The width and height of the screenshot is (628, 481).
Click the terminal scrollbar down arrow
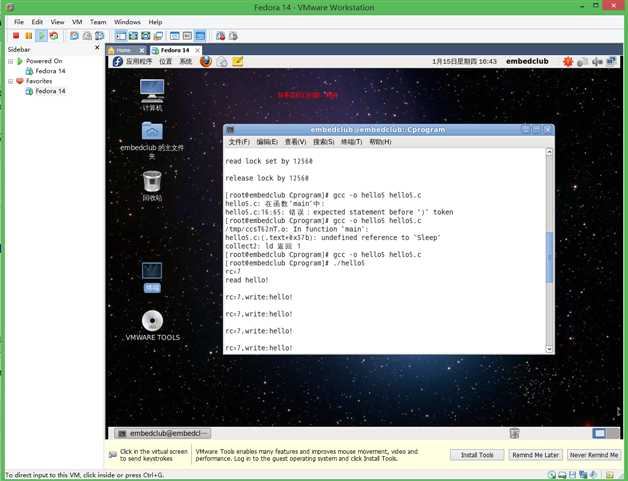click(549, 349)
